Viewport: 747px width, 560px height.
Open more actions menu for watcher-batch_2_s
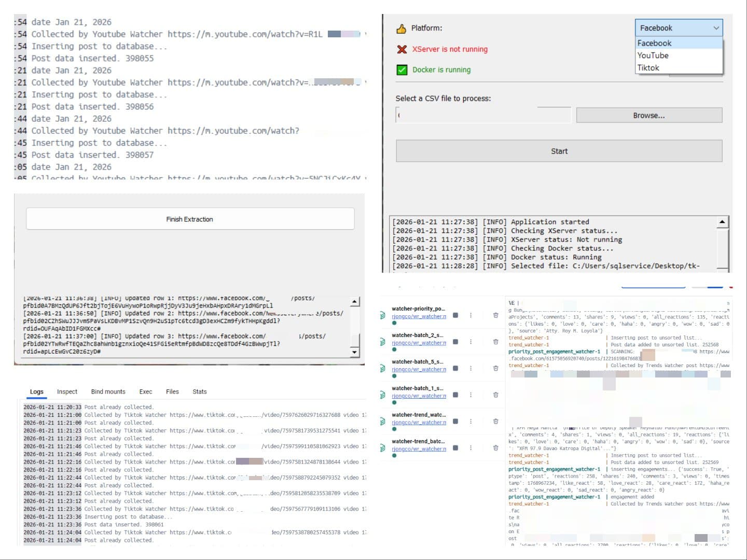pyautogui.click(x=471, y=342)
